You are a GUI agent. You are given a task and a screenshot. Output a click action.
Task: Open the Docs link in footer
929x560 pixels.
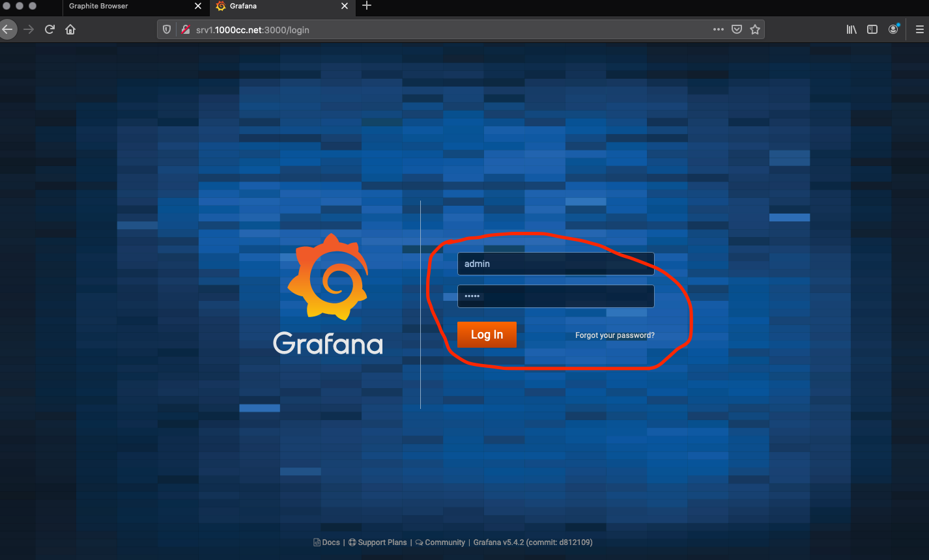[x=327, y=542]
